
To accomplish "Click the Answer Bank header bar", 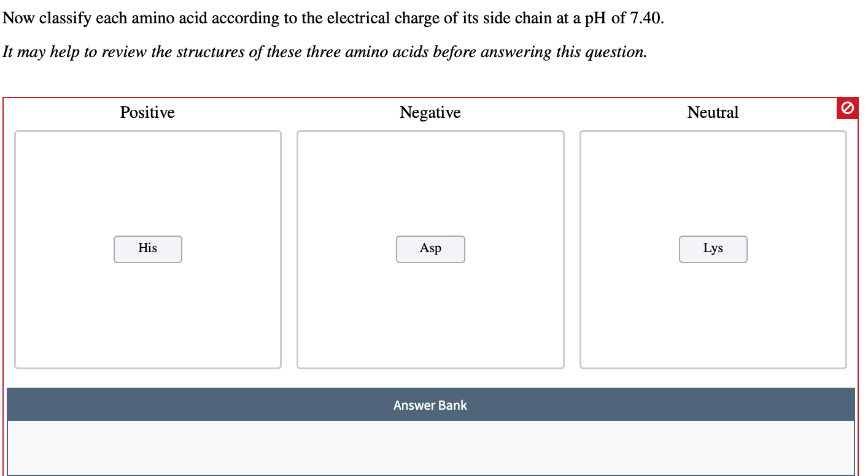I will coord(430,405).
